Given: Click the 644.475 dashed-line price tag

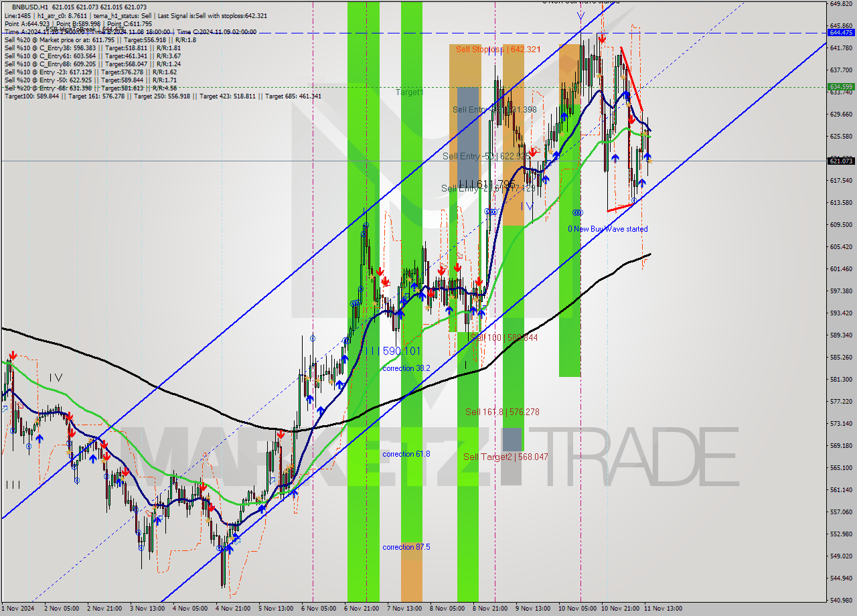Looking at the screenshot, I should click(841, 32).
